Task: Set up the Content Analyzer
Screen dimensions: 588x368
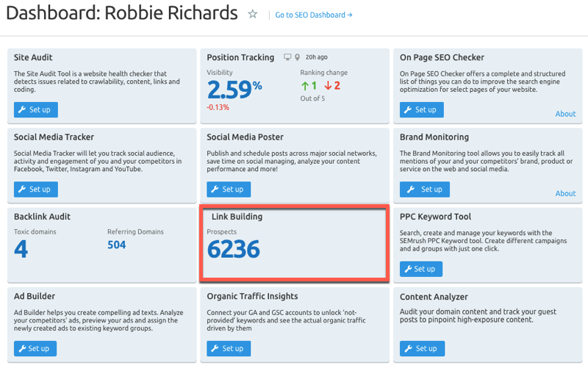Action: click(x=421, y=348)
